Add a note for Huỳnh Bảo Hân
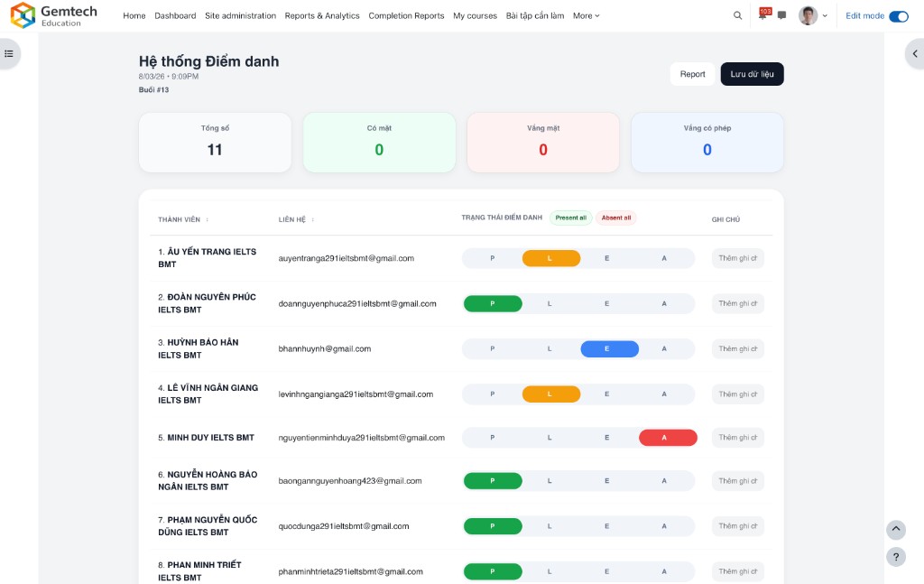 click(737, 348)
